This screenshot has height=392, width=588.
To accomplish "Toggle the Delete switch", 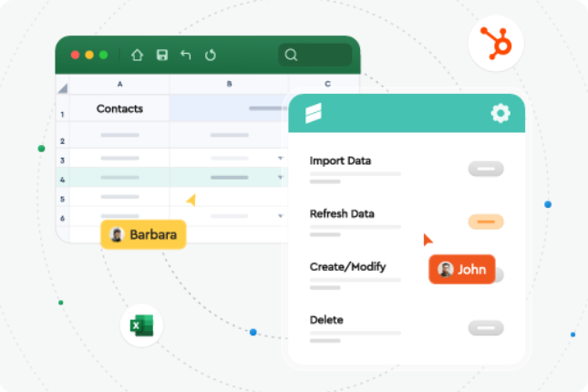I will 485,328.
